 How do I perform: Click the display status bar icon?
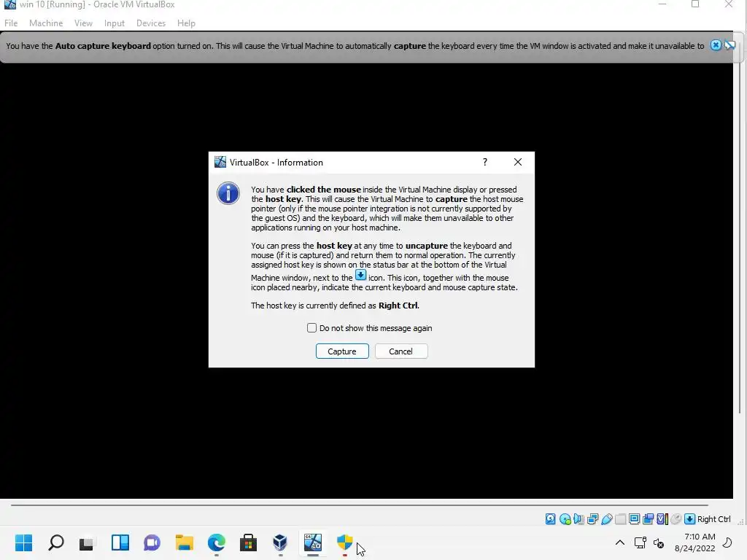[x=634, y=519]
